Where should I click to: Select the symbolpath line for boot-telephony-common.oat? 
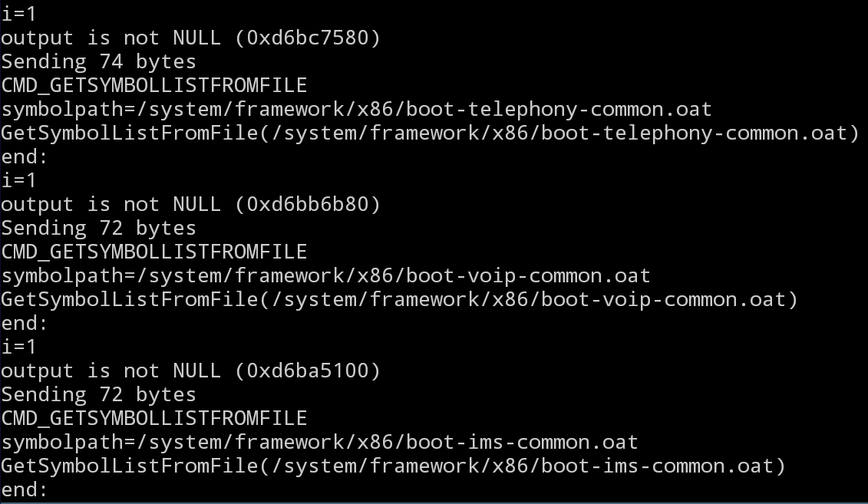(356, 109)
